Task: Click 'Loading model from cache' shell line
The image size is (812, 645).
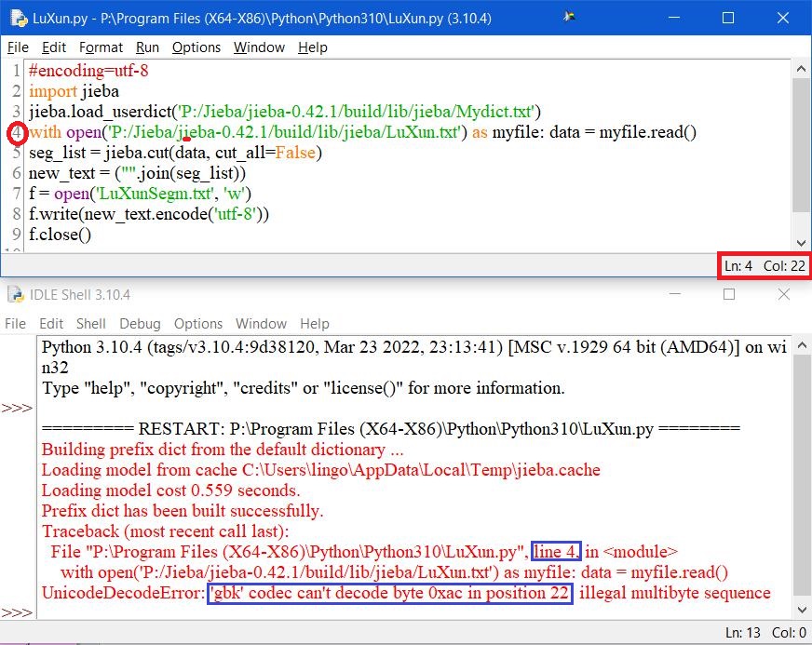Action: point(321,469)
